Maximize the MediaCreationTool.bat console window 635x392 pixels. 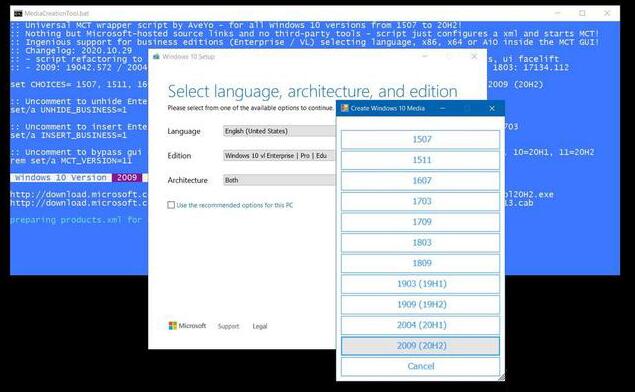[582, 13]
